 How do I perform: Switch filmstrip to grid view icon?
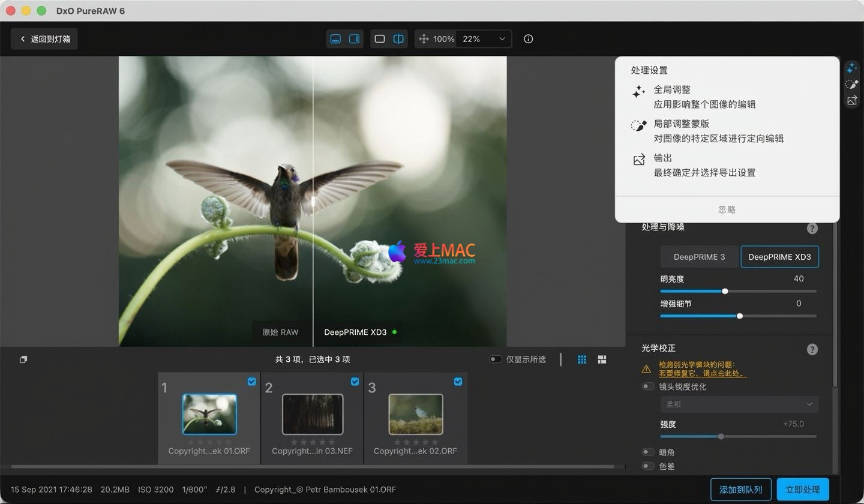(x=581, y=359)
